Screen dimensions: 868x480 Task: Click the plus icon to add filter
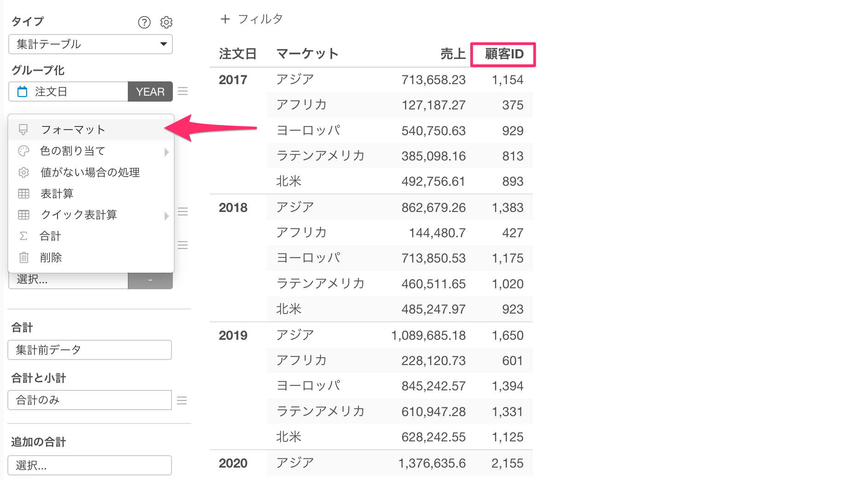[225, 19]
